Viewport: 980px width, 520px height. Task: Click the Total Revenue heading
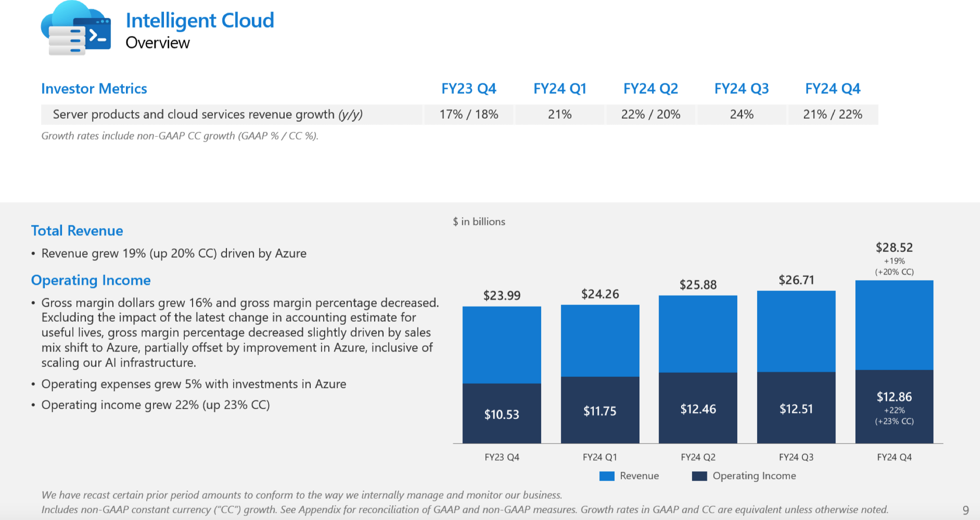(77, 231)
